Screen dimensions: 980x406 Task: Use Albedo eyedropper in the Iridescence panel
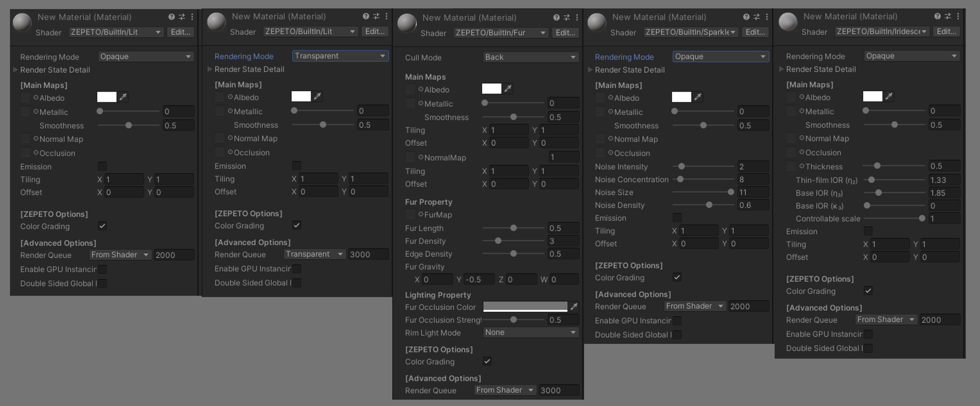[x=889, y=96]
